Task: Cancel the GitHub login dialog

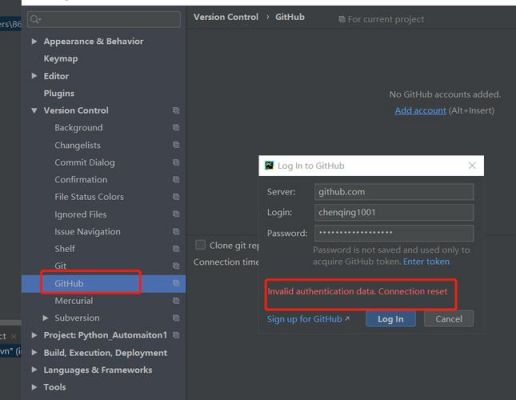Action: [x=449, y=319]
